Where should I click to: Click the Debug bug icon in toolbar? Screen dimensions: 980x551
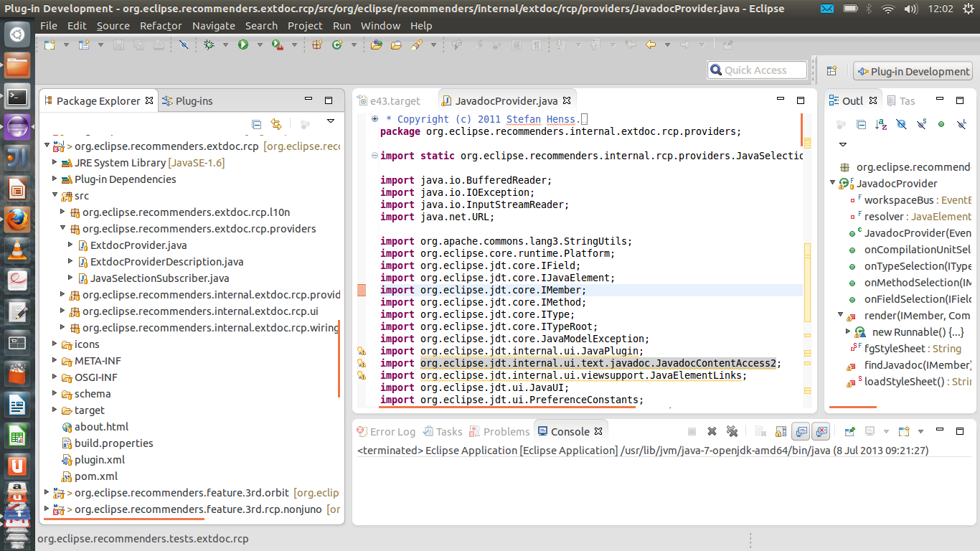point(209,44)
